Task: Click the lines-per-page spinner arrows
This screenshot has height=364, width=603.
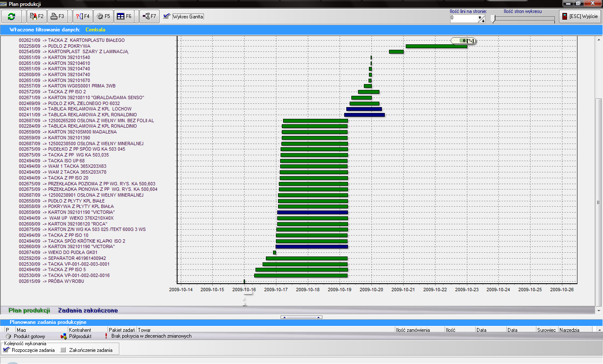Action: pyautogui.click(x=482, y=19)
